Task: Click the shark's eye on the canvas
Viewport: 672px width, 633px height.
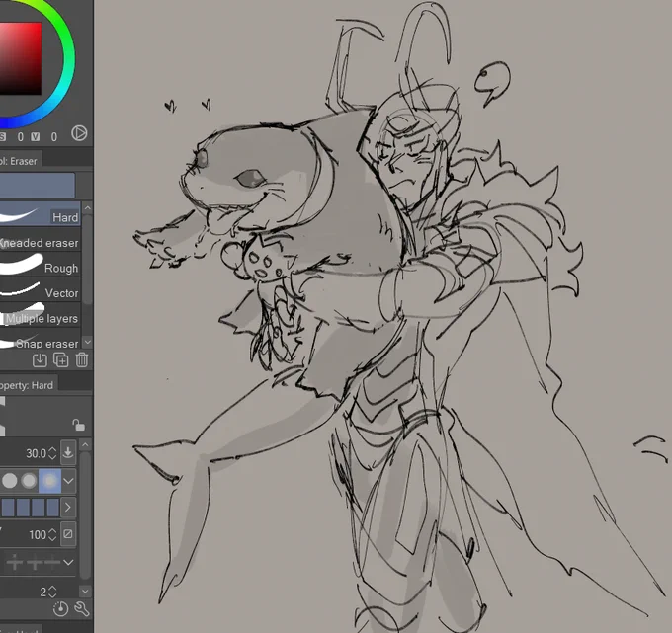Action: pyautogui.click(x=252, y=178)
